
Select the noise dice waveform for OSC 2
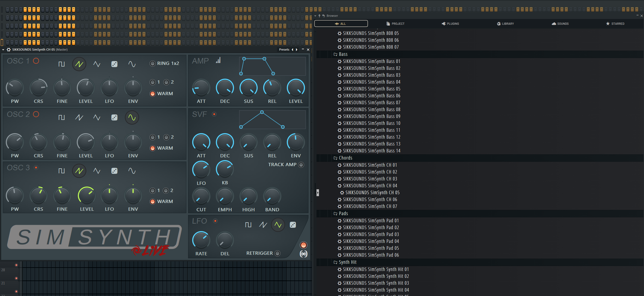point(114,118)
